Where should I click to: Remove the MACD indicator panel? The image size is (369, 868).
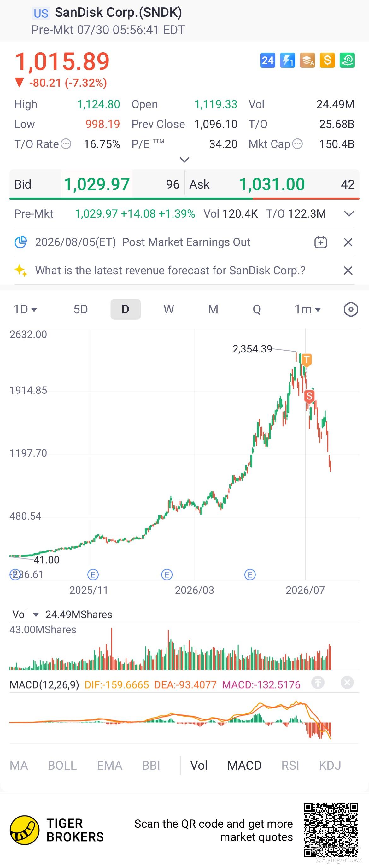347,683
